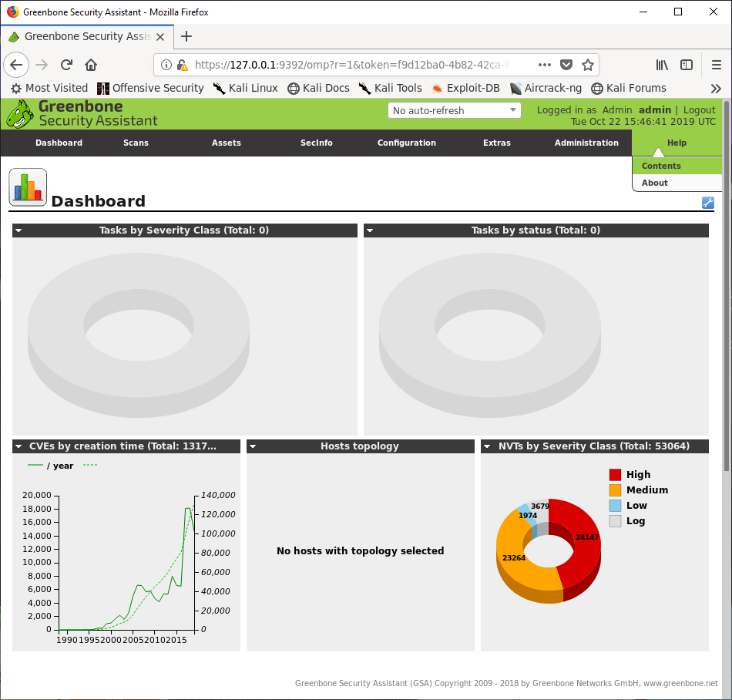Show site information icon in address bar
Screen dimensions: 732x700
pos(166,65)
